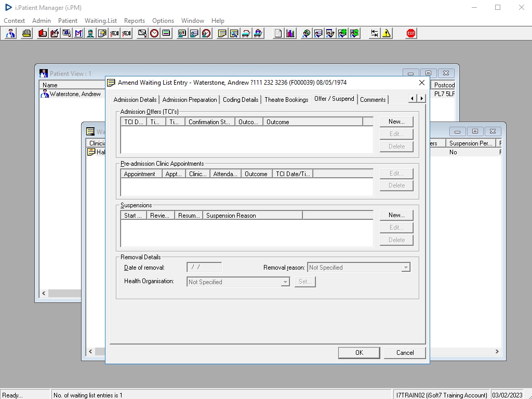Click the red EXIT stop-sign icon

[411, 33]
